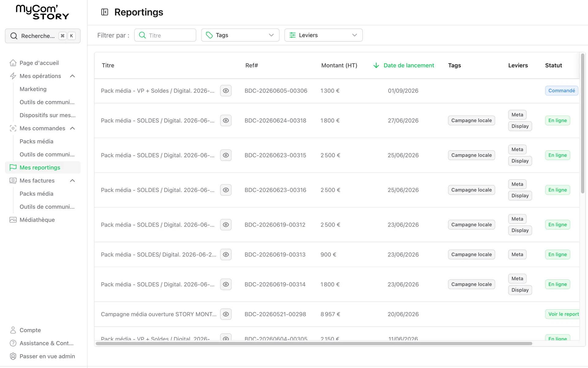Click the Compte user icon
The width and height of the screenshot is (588, 368).
pos(13,330)
